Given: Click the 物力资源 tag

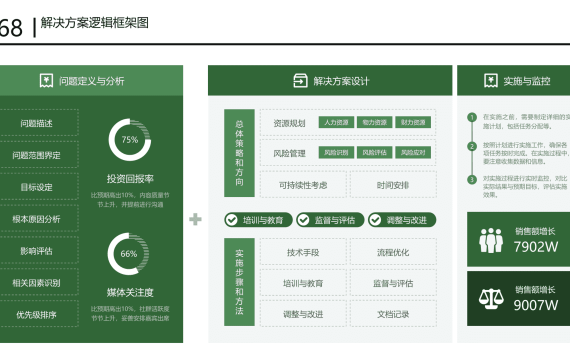Looking at the screenshot, I should coord(374,122).
